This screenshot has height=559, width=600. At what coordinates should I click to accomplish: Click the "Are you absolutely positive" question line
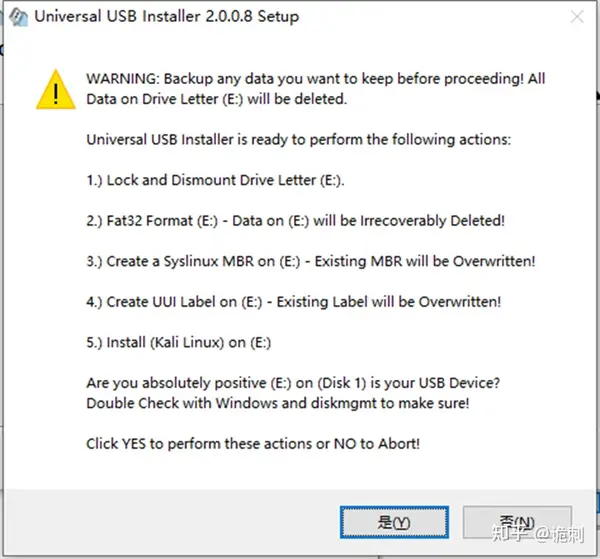click(x=293, y=383)
